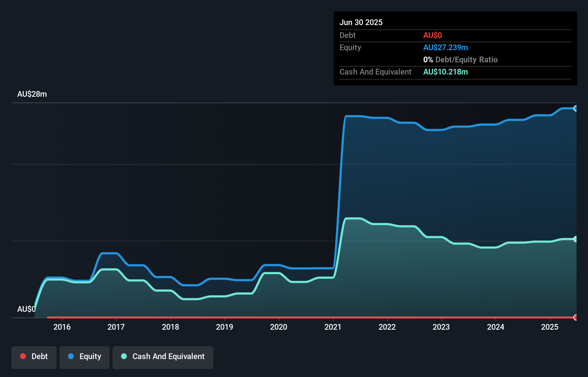The height and width of the screenshot is (377, 588).
Task: Click the 2023 x-axis label
Action: coord(441,327)
